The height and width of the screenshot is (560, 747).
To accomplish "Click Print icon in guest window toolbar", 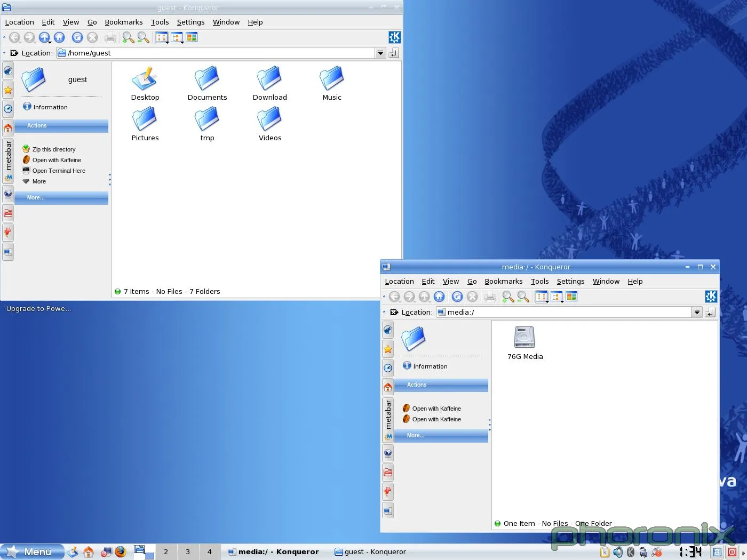I will point(110,37).
